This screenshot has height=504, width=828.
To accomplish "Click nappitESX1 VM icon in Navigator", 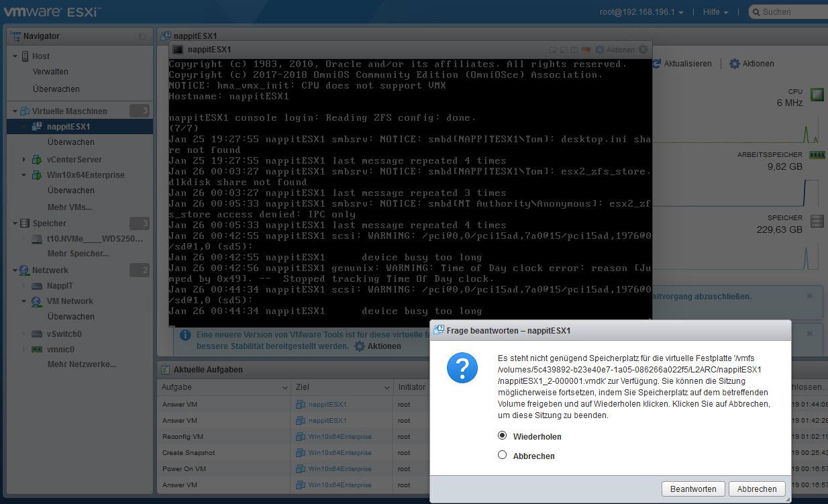I will (37, 127).
